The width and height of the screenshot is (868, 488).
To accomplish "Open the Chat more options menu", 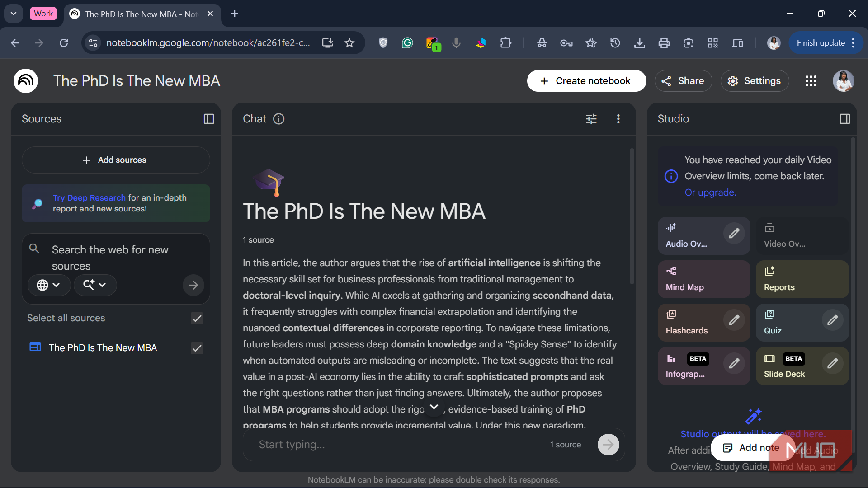I will point(618,119).
